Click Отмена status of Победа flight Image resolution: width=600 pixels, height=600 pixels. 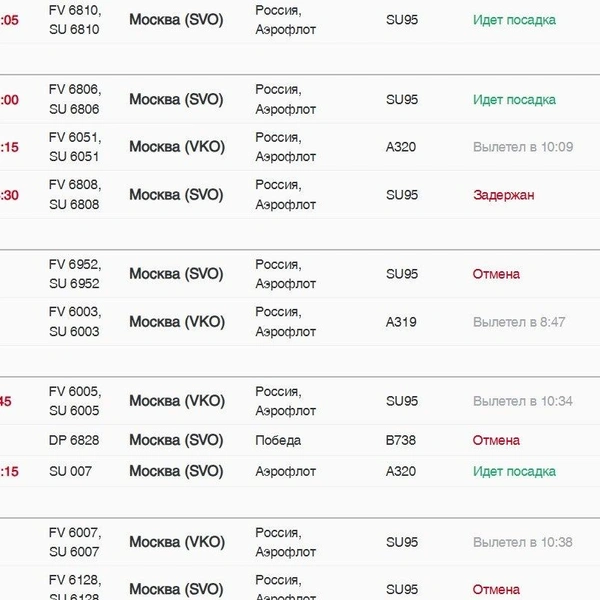coord(496,440)
